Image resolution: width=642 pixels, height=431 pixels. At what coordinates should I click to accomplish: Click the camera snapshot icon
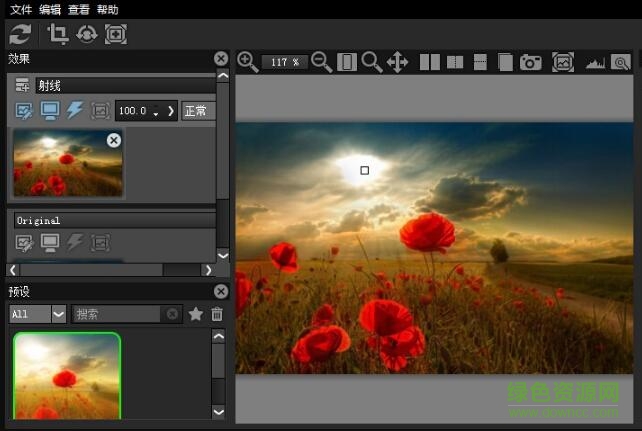click(x=531, y=62)
